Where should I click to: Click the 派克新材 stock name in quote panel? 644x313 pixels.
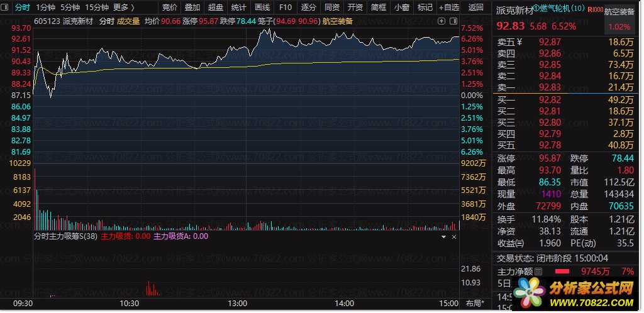[x=514, y=11]
